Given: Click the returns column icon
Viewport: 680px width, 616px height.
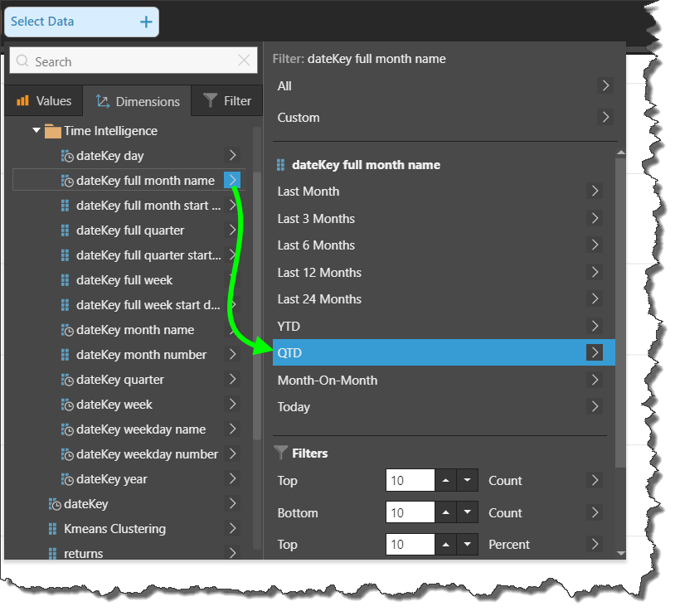Looking at the screenshot, I should point(52,554).
